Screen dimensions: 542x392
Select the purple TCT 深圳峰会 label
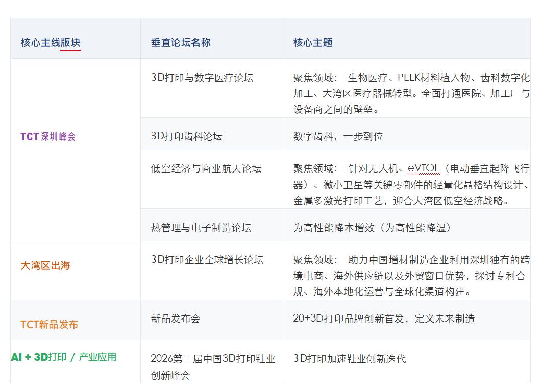pyautogui.click(x=48, y=137)
